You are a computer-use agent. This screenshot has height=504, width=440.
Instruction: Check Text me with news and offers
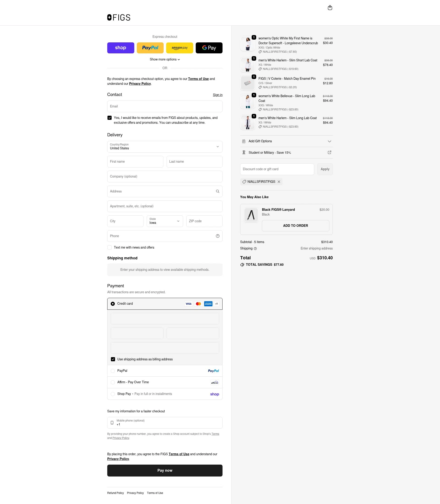click(x=110, y=247)
